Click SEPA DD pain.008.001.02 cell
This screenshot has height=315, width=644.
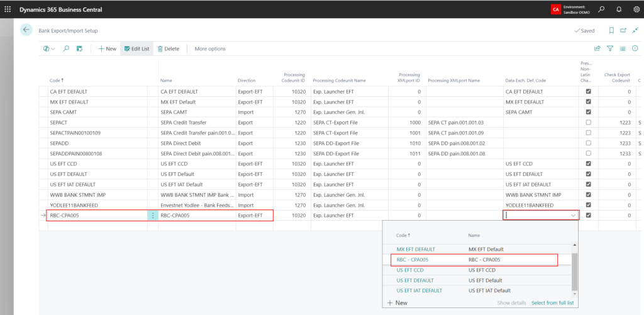tap(465, 143)
